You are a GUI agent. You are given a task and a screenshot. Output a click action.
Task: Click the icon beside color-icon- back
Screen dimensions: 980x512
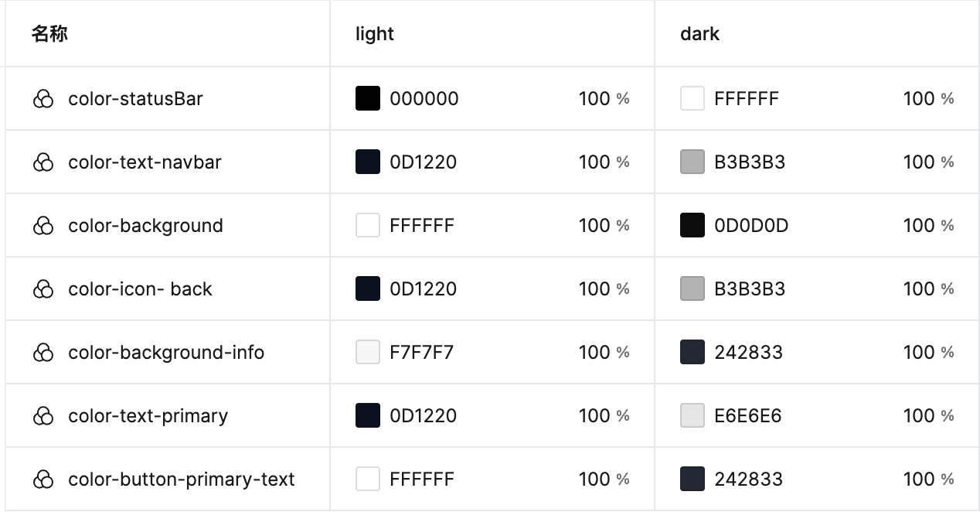[x=44, y=289]
